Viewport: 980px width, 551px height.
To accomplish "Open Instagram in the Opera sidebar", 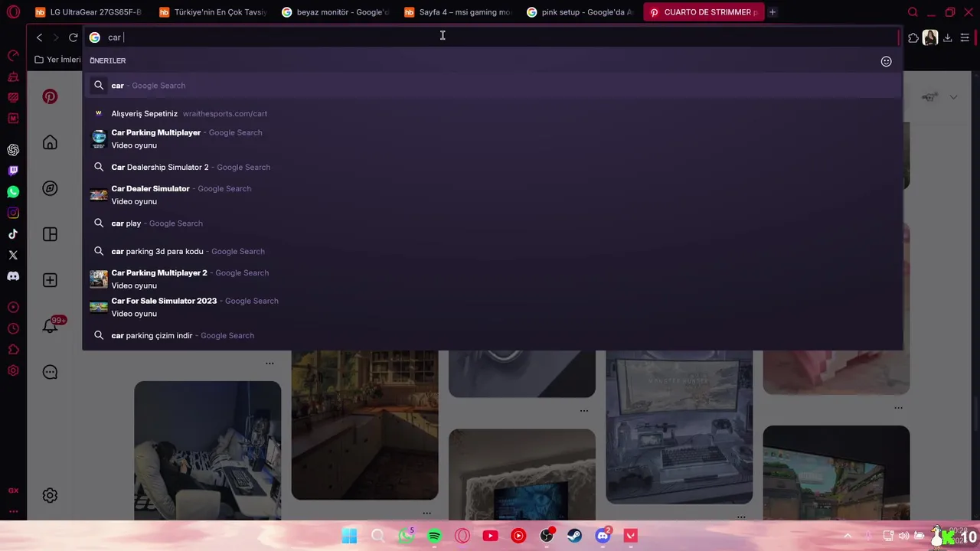I will point(13,213).
